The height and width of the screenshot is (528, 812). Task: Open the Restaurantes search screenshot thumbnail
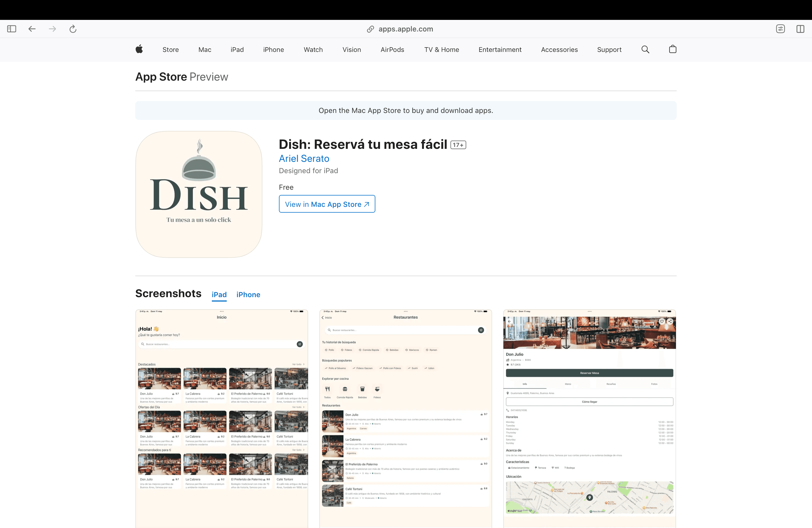[x=406, y=419]
